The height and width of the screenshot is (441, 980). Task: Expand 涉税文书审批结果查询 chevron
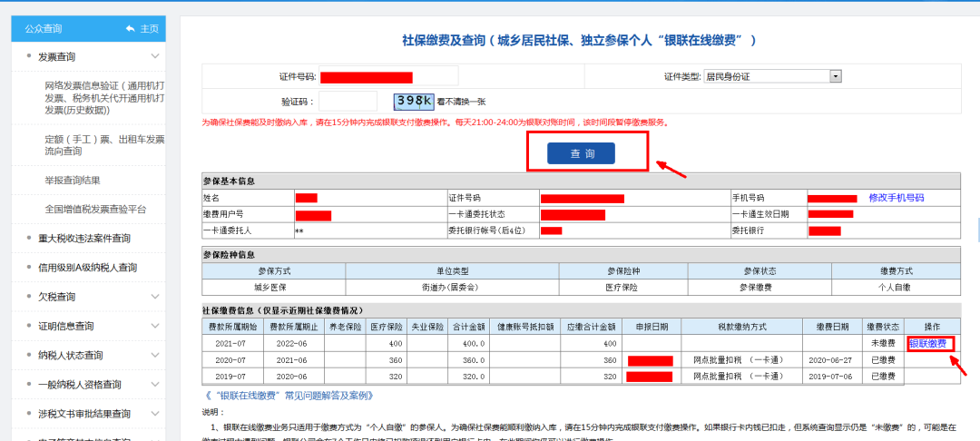click(x=156, y=414)
